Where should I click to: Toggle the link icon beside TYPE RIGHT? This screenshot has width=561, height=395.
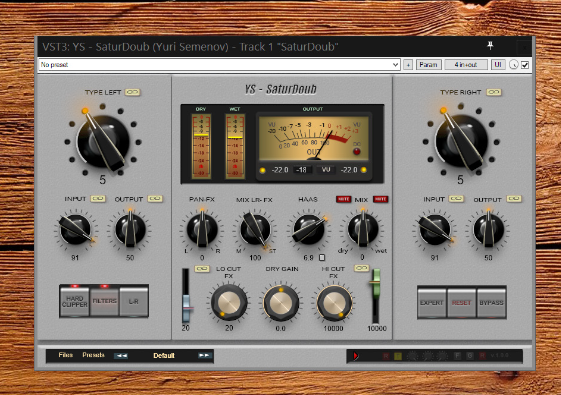tap(494, 92)
